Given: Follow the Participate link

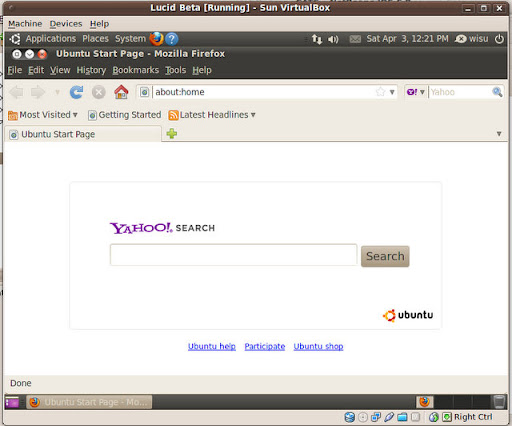Looking at the screenshot, I should 265,346.
